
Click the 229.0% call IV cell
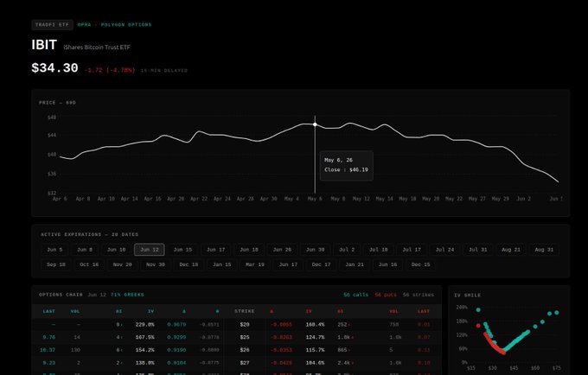(144, 324)
